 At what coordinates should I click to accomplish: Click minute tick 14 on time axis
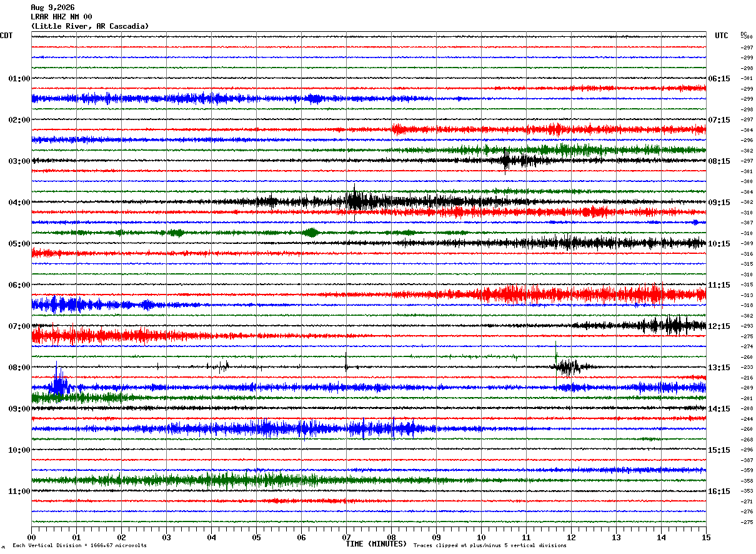[661, 537]
